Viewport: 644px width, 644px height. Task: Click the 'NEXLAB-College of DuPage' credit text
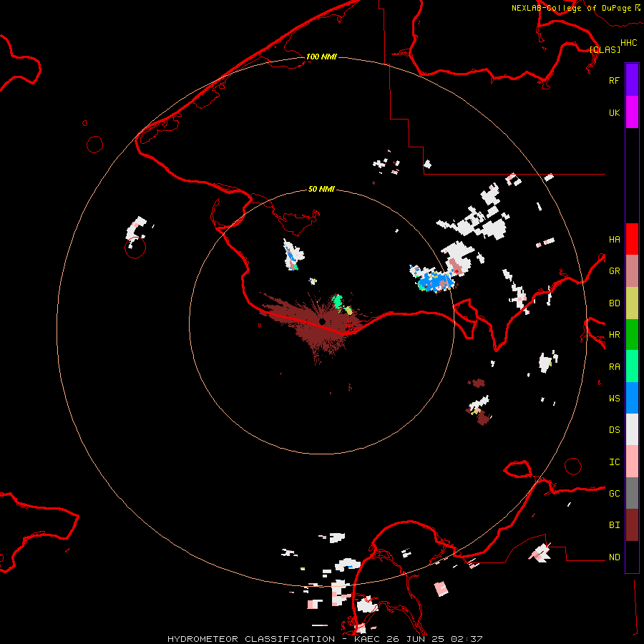[571, 8]
